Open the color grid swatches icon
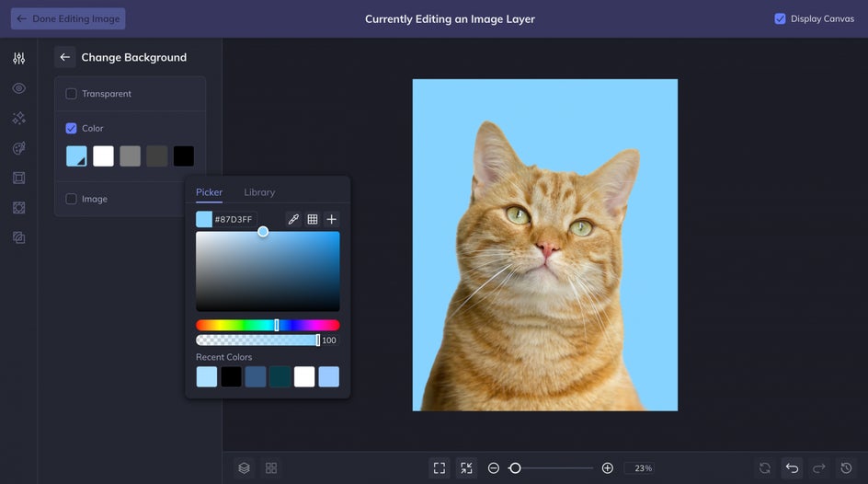Screen dimensions: 868x484 pos(313,219)
